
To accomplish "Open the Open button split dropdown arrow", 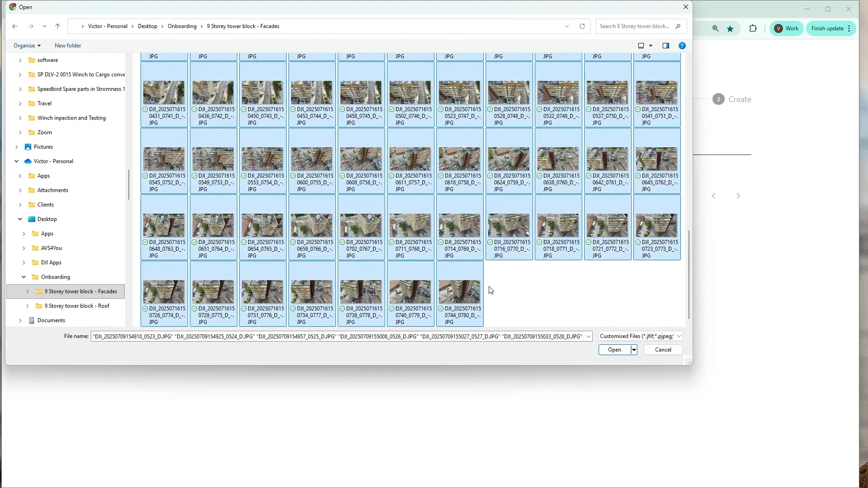I will (634, 350).
